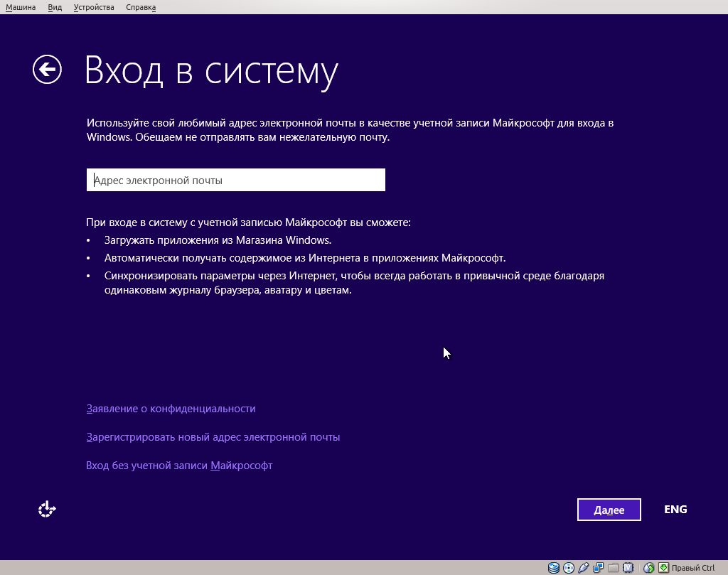Image resolution: width=728 pixels, height=575 pixels.
Task: Click the optical drive status icon
Action: [x=568, y=566]
